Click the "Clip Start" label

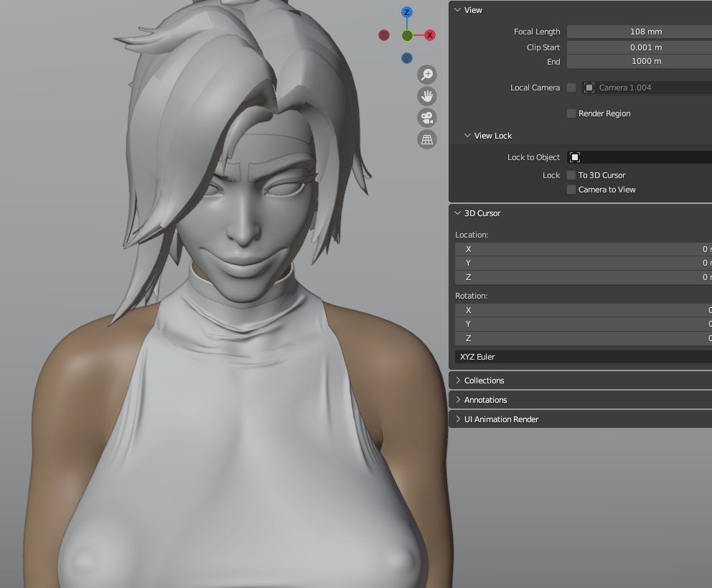pos(543,47)
